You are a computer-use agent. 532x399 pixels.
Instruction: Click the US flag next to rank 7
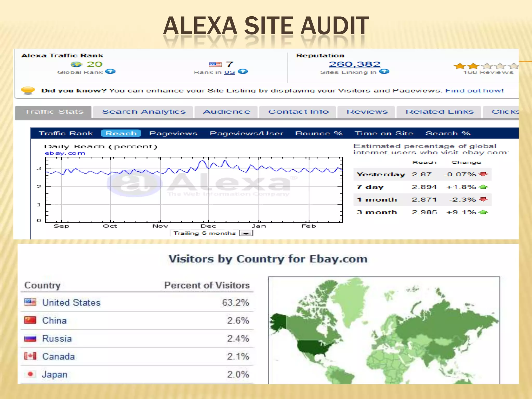(215, 64)
